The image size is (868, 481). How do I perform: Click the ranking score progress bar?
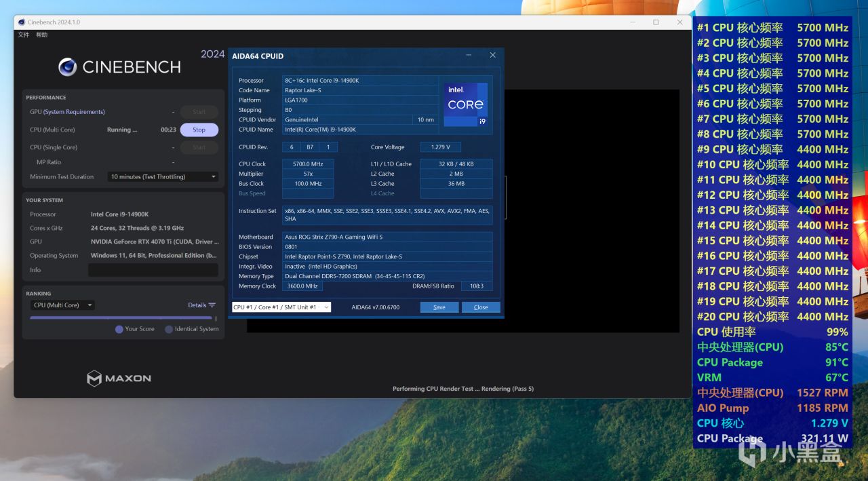pyautogui.click(x=122, y=317)
